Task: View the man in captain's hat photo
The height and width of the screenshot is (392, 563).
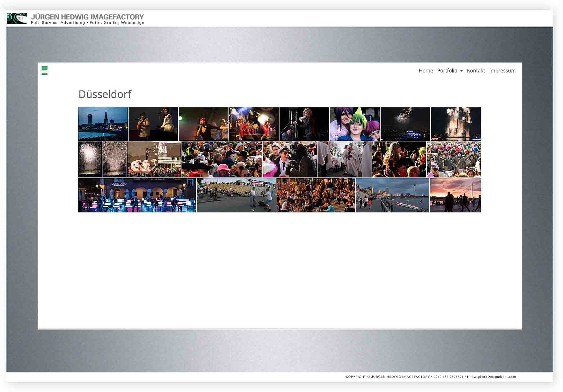Action: [290, 159]
